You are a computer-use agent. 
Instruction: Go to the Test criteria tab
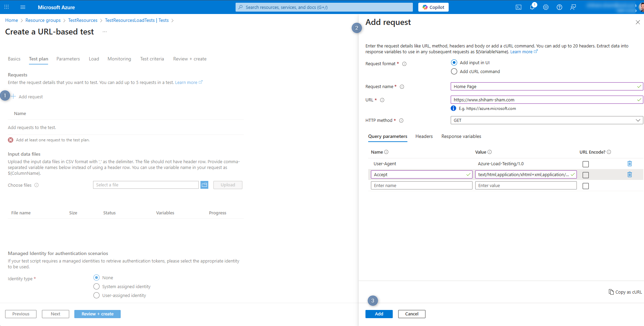point(152,59)
